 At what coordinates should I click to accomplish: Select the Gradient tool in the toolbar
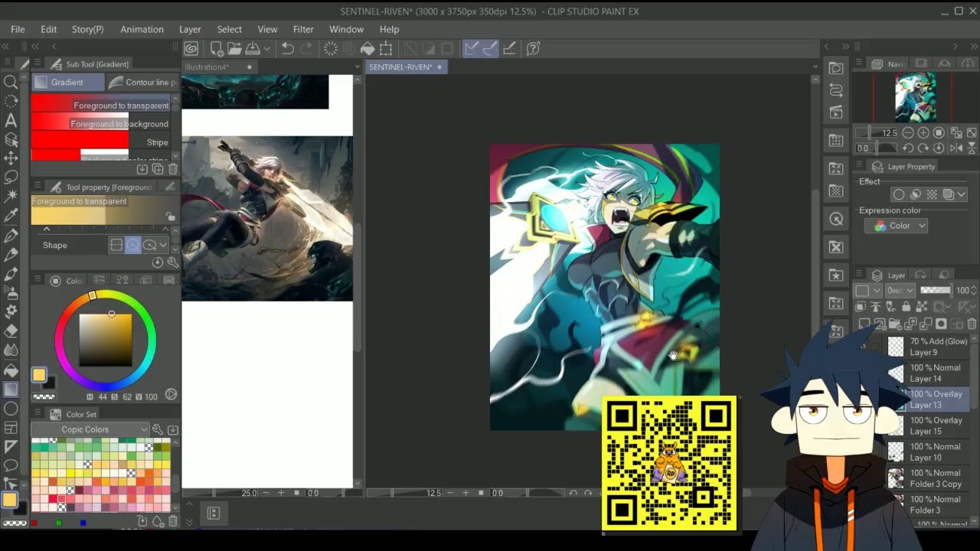tap(11, 389)
